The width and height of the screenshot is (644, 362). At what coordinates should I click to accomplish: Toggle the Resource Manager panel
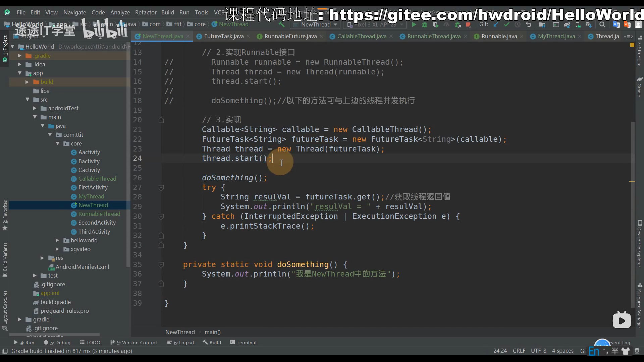point(639,306)
